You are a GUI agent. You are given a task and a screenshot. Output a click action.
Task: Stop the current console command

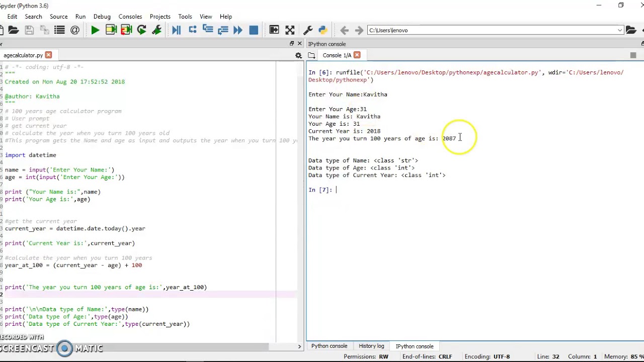[x=633, y=55]
